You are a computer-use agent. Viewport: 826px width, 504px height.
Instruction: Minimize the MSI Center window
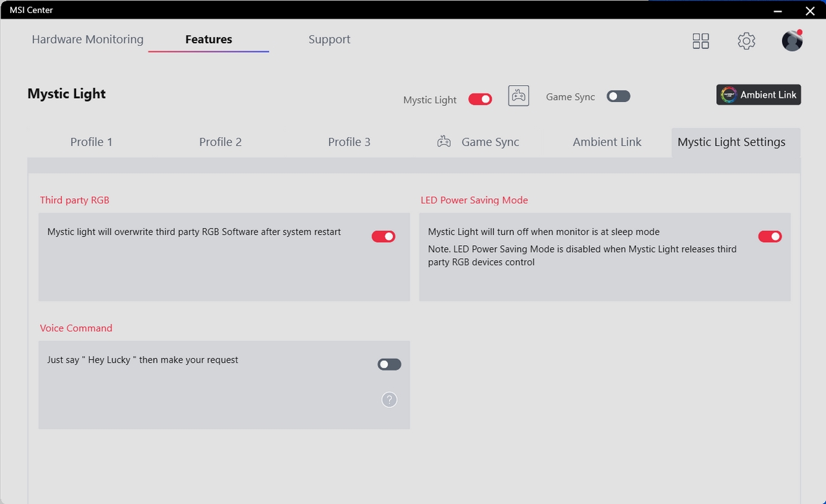coord(778,10)
